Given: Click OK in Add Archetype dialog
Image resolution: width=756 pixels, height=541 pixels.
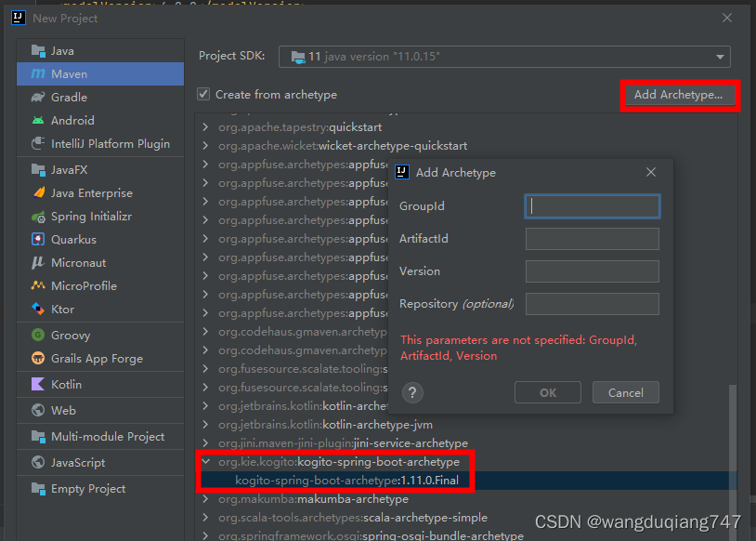Looking at the screenshot, I should tap(548, 393).
